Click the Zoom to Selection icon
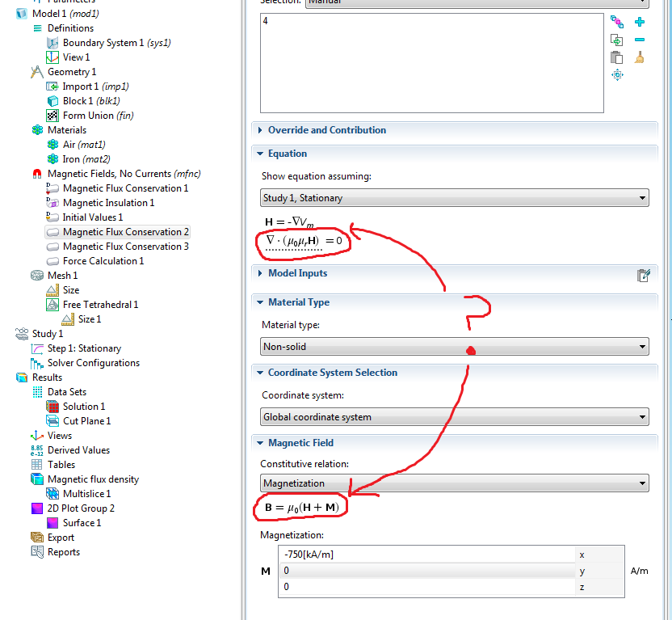 pyautogui.click(x=617, y=74)
